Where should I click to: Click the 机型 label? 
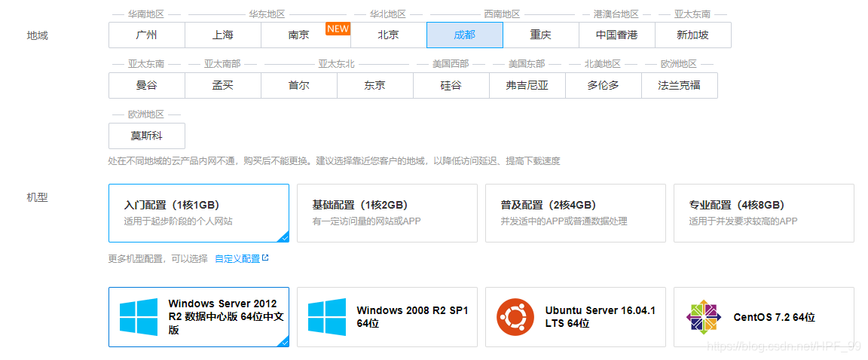click(38, 197)
